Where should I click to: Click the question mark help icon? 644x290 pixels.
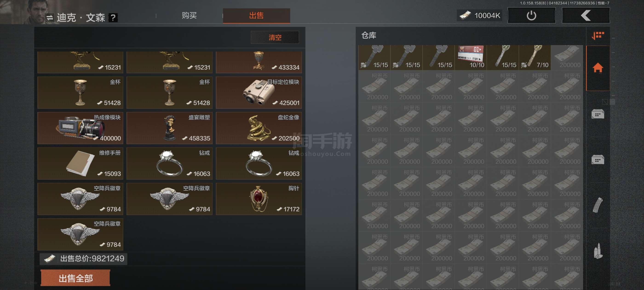pyautogui.click(x=113, y=17)
